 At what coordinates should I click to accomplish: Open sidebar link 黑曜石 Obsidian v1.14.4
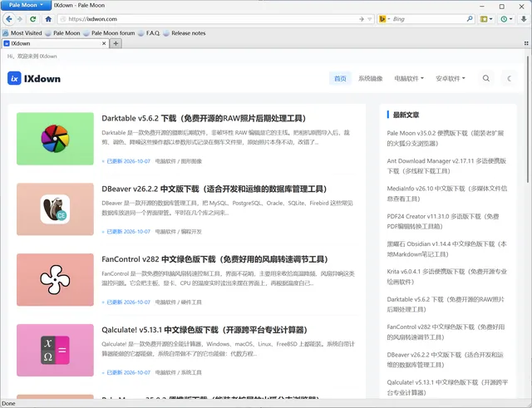click(447, 249)
